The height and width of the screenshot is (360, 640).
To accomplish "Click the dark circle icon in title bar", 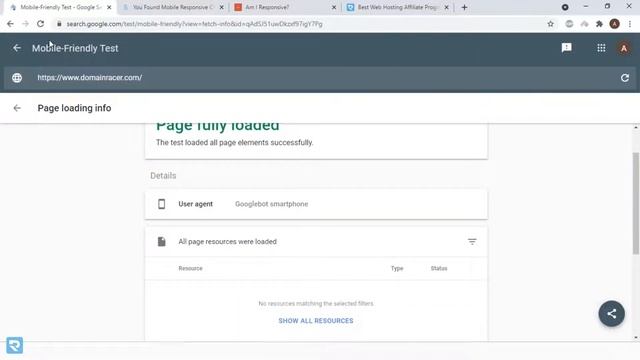I will tap(565, 7).
